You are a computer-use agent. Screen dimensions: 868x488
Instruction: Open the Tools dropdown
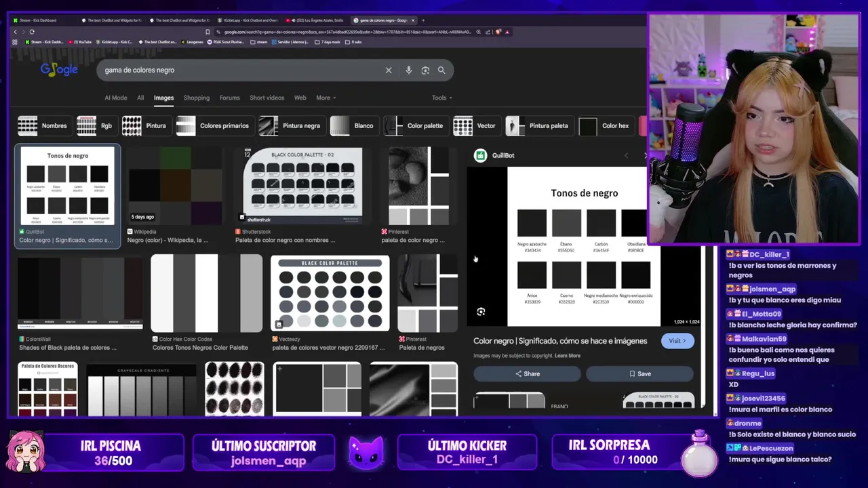point(441,98)
